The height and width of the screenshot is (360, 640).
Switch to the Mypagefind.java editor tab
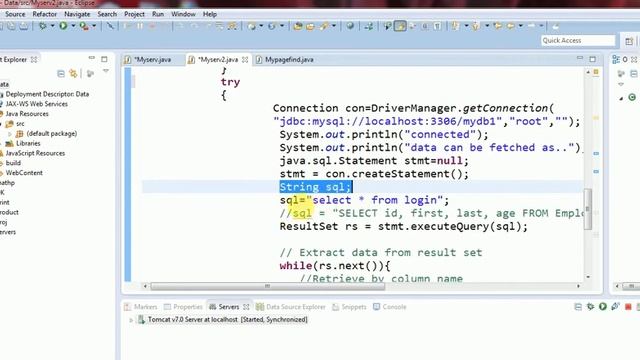pos(289,60)
